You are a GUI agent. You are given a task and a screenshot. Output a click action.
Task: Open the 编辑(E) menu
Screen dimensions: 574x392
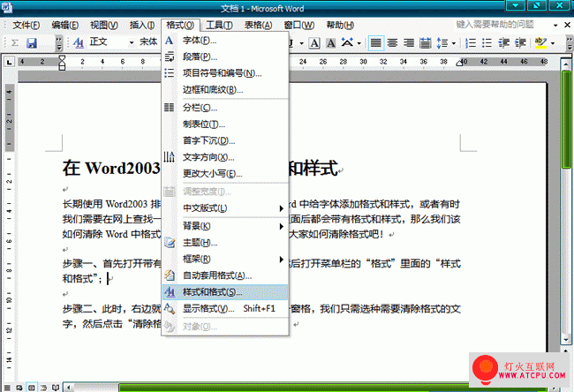(65, 26)
